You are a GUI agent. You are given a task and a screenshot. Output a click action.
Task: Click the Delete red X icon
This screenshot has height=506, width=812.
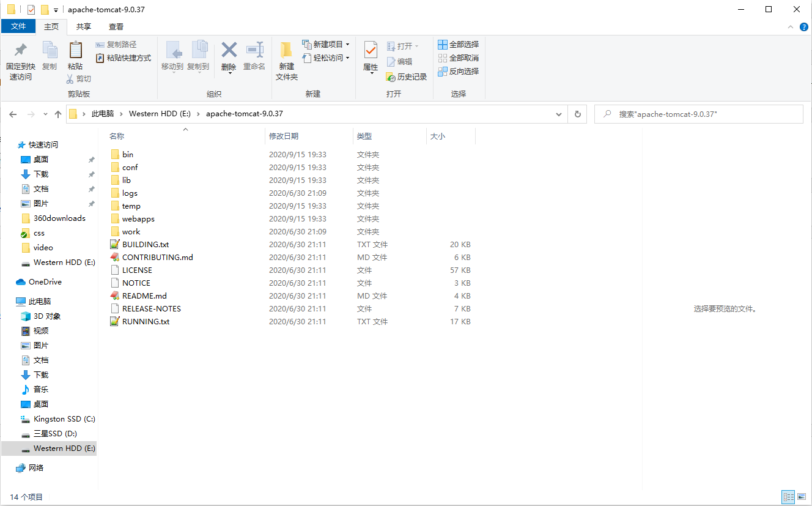229,50
